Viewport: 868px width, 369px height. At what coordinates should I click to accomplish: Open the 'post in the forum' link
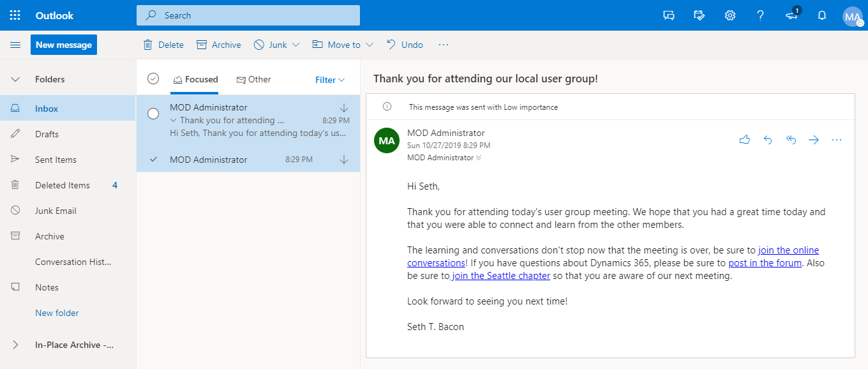coord(765,263)
